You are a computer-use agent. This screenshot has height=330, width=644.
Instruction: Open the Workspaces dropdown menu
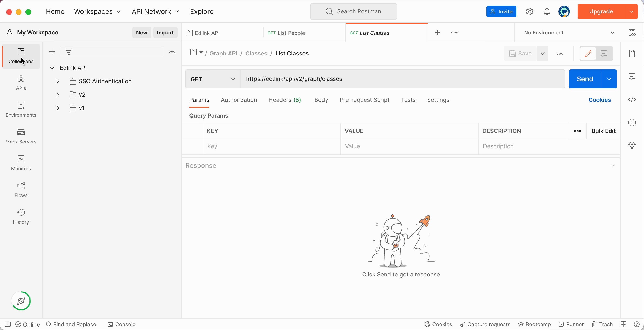pyautogui.click(x=97, y=11)
